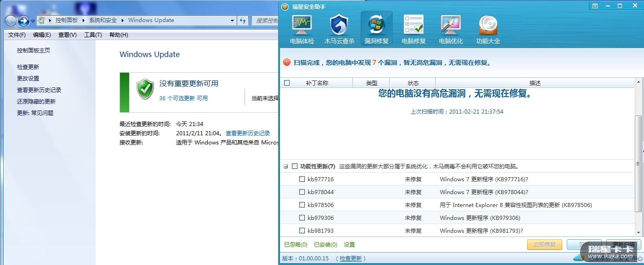The image size is (644, 265).
Task: Click Windows Update breadcrumb segment
Action: click(151, 20)
